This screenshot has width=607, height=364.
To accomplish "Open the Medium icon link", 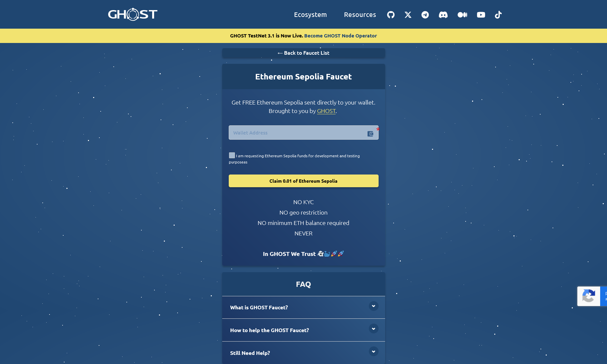I will pyautogui.click(x=462, y=15).
